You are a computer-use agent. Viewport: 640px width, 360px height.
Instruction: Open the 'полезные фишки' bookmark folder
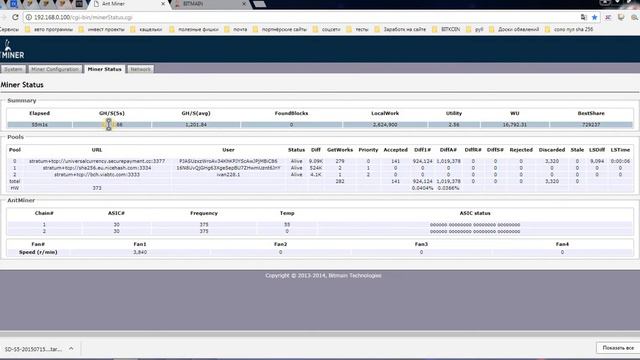(194, 29)
